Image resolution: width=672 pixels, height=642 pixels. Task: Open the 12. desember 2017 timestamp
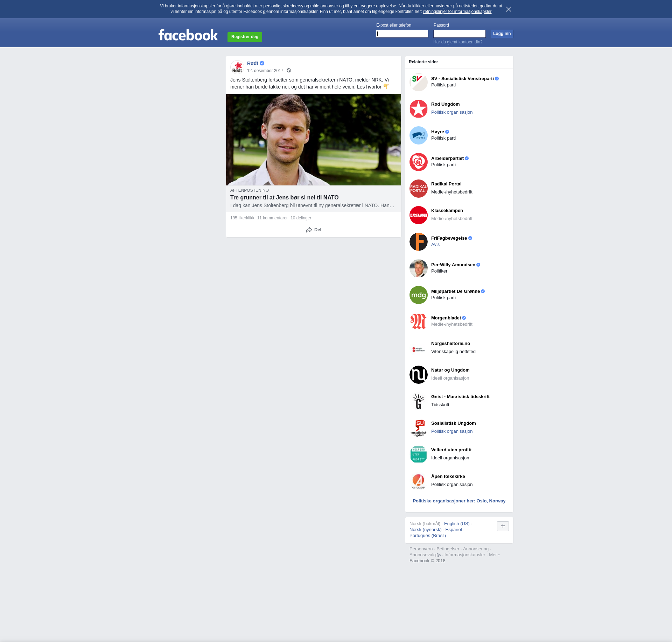coord(265,71)
